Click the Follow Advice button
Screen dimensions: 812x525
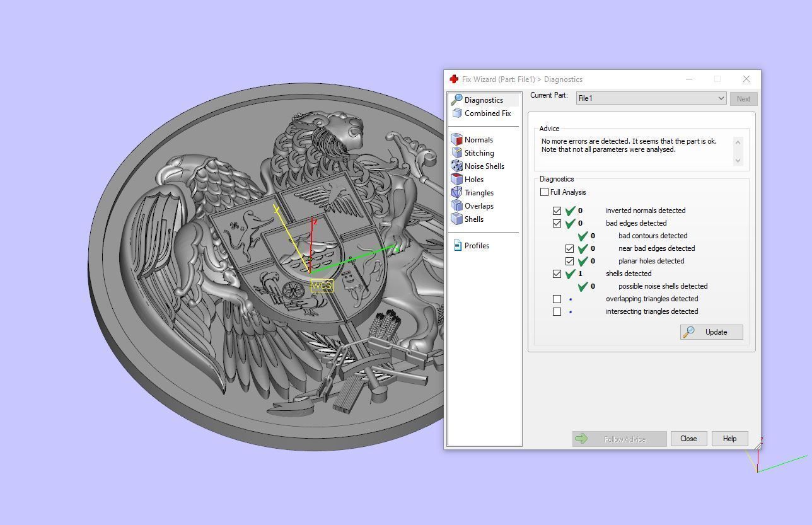pos(619,439)
